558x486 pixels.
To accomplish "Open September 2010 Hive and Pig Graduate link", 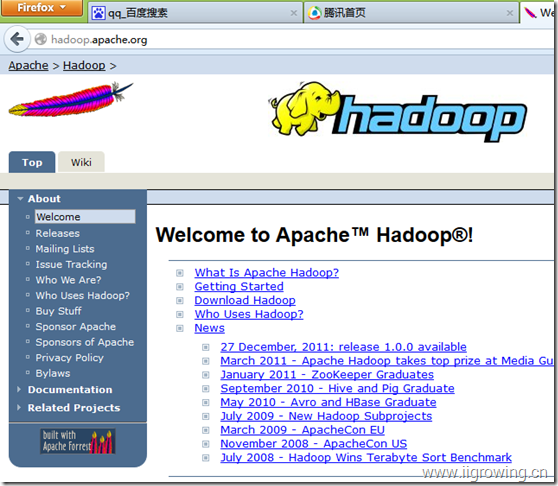I will coord(337,388).
